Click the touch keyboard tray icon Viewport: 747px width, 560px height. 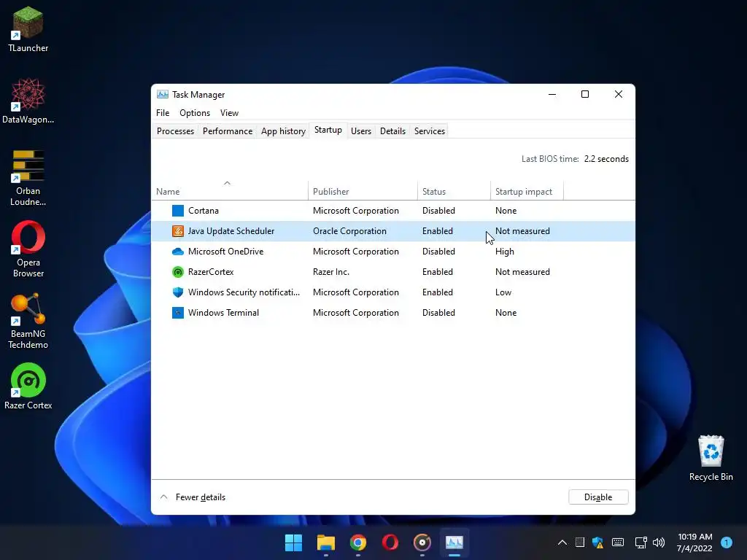tap(618, 542)
